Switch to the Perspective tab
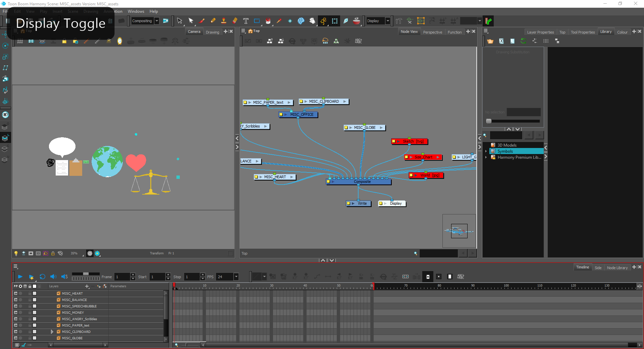This screenshot has width=644, height=349. pyautogui.click(x=433, y=32)
